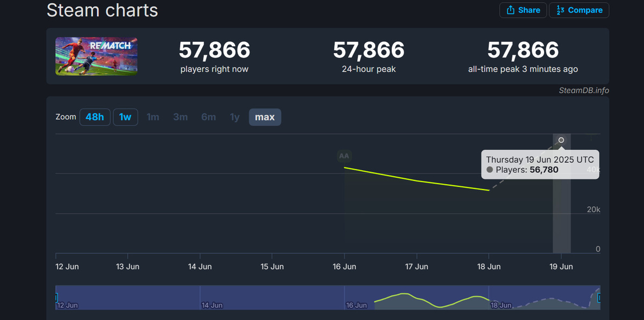
Task: Open the Share dialog
Action: pyautogui.click(x=523, y=10)
